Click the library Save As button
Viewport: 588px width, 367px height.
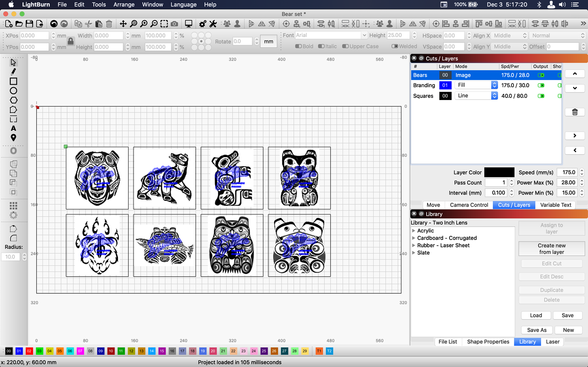pos(537,330)
